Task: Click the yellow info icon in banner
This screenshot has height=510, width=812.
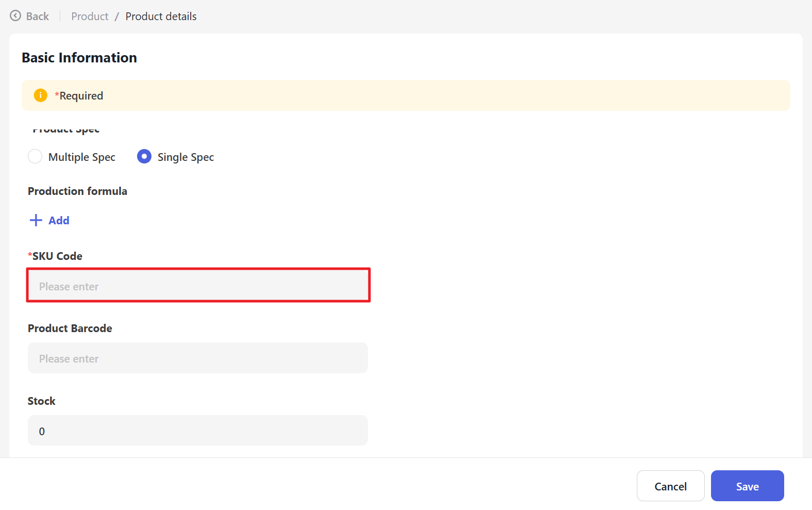Action: 40,95
